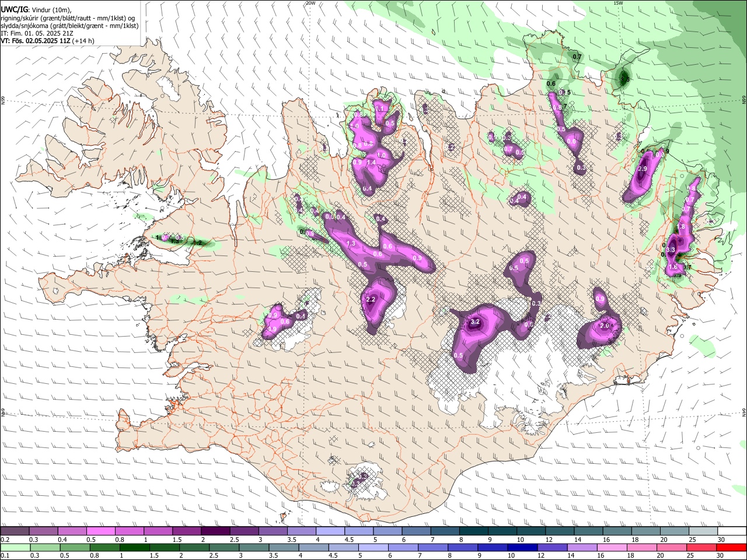
Task: Click the top-row swatch between 6 and 7
Action: (416, 531)
